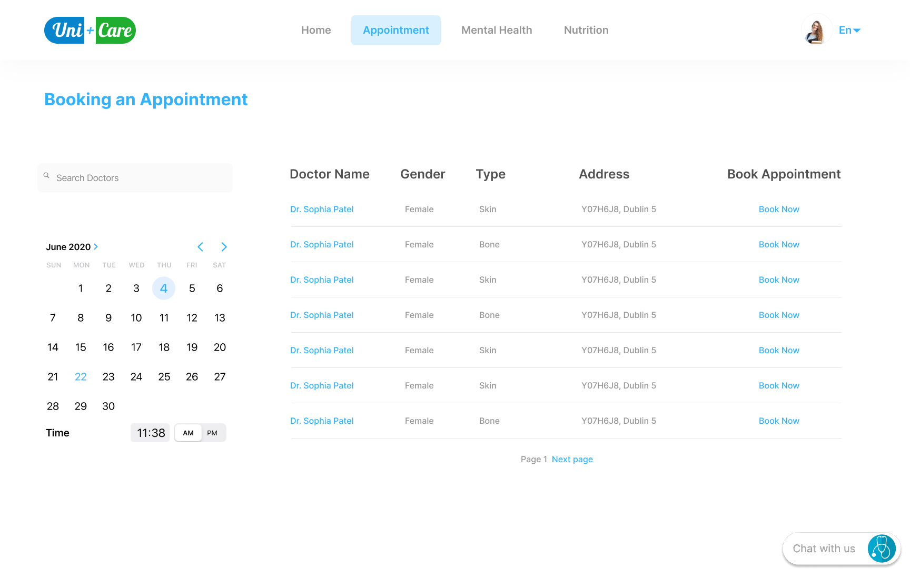Open the Mental Health tab

497,30
